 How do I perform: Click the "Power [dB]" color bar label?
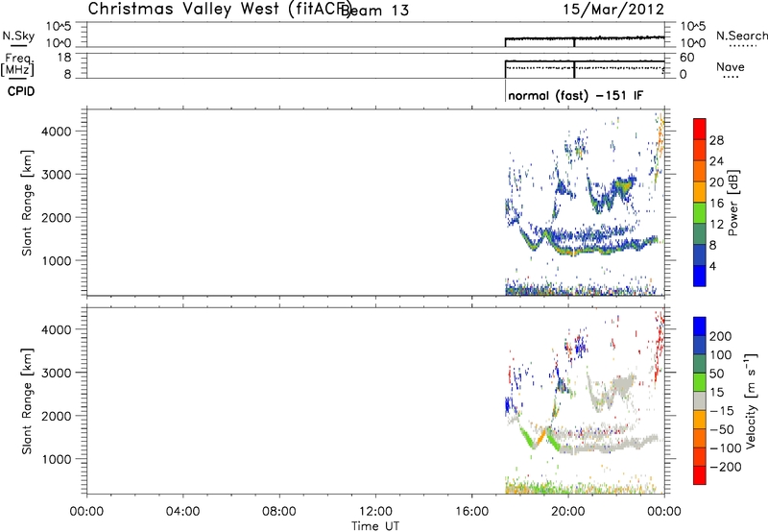(x=732, y=203)
